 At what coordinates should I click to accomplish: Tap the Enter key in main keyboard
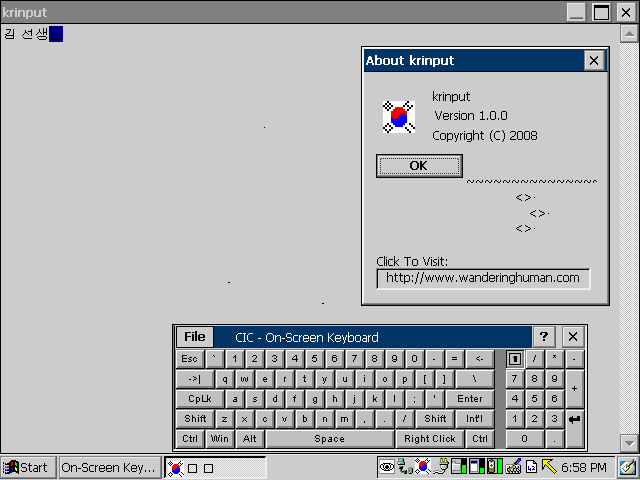(x=470, y=399)
